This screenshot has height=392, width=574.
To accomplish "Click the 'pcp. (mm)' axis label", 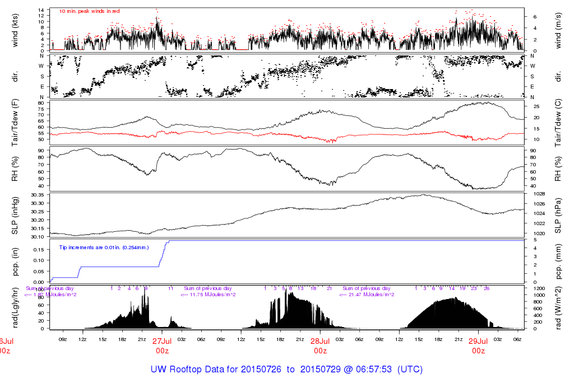I will pos(558,262).
